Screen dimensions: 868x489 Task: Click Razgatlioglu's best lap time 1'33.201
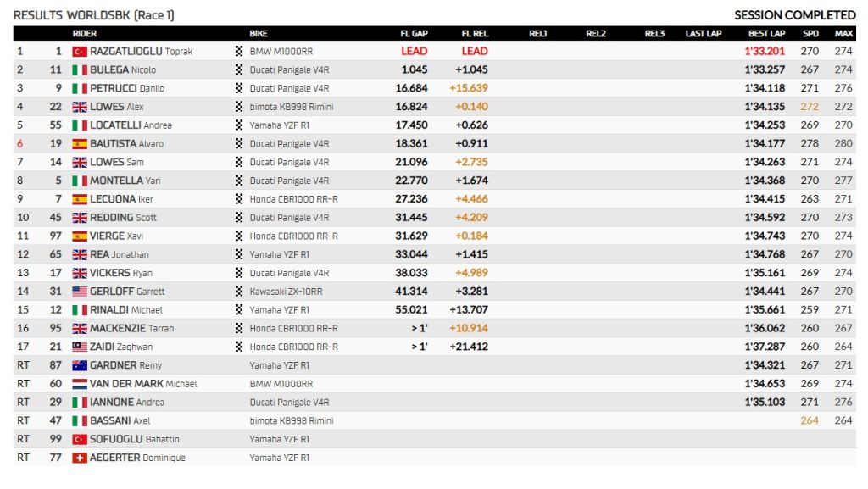pos(764,52)
